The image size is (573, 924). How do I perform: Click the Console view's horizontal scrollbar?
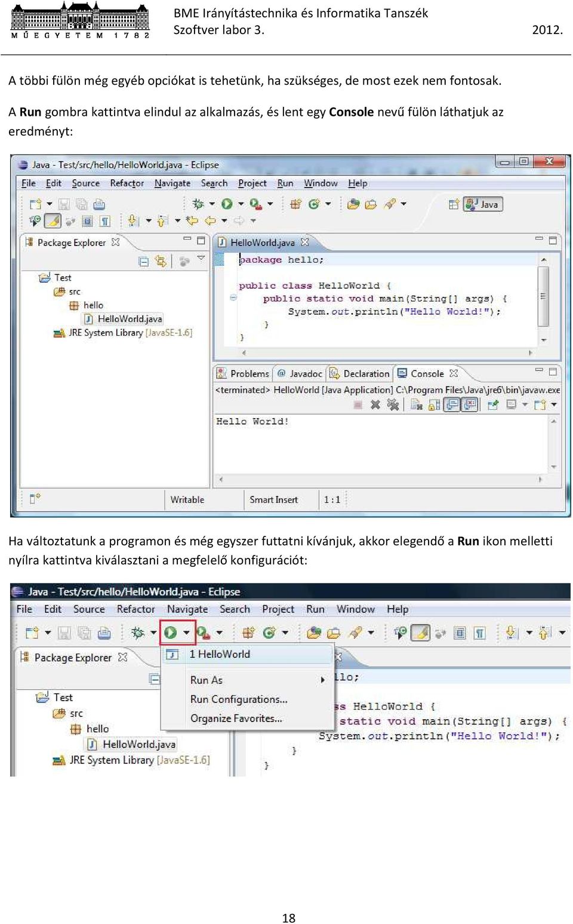pyautogui.click(x=380, y=479)
